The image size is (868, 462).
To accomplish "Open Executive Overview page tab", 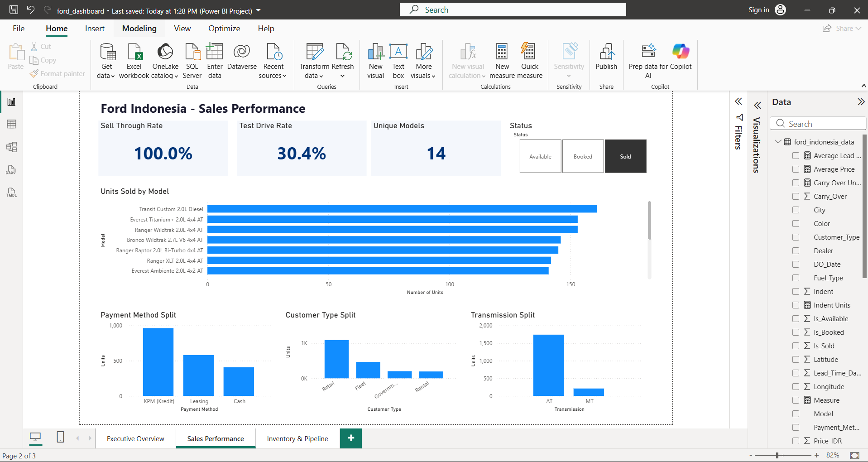I will coord(135,438).
